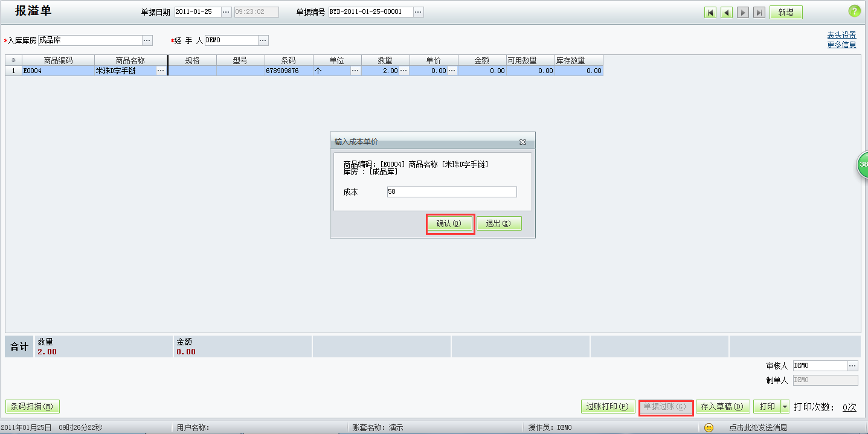
Task: Jump to the last record arrow icon
Action: point(759,11)
